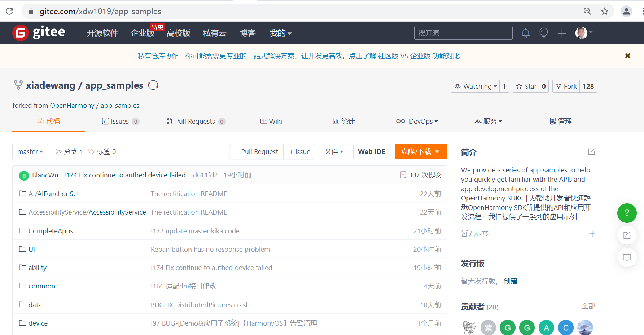Open the 克隆/下载 dropdown button
This screenshot has height=335, width=644.
point(421,151)
